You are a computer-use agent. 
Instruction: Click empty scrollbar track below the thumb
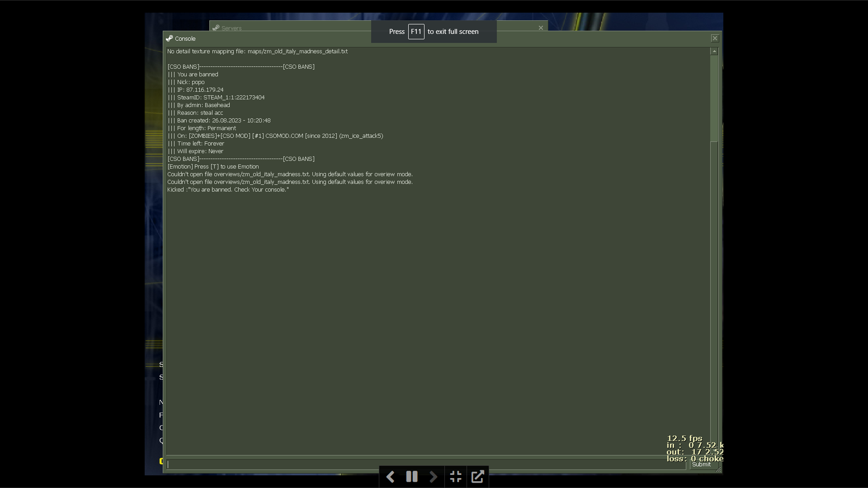pyautogui.click(x=714, y=294)
